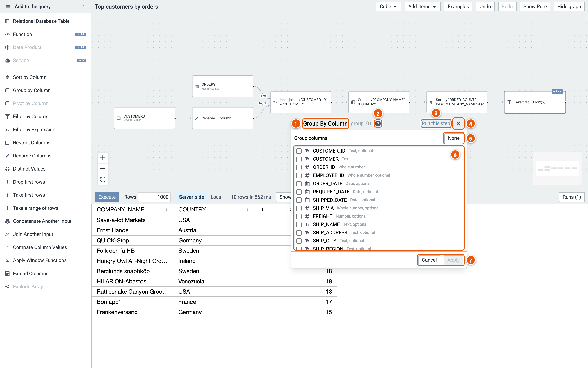Screen dimensions: 588x368
Task: Check the FREIGHT group column
Action: point(299,216)
